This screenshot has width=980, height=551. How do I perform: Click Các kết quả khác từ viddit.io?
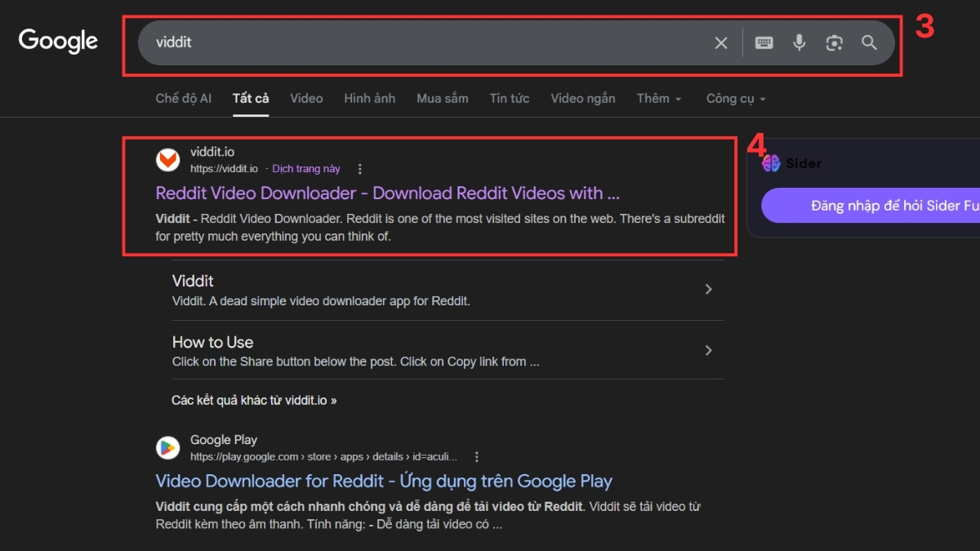coord(254,400)
